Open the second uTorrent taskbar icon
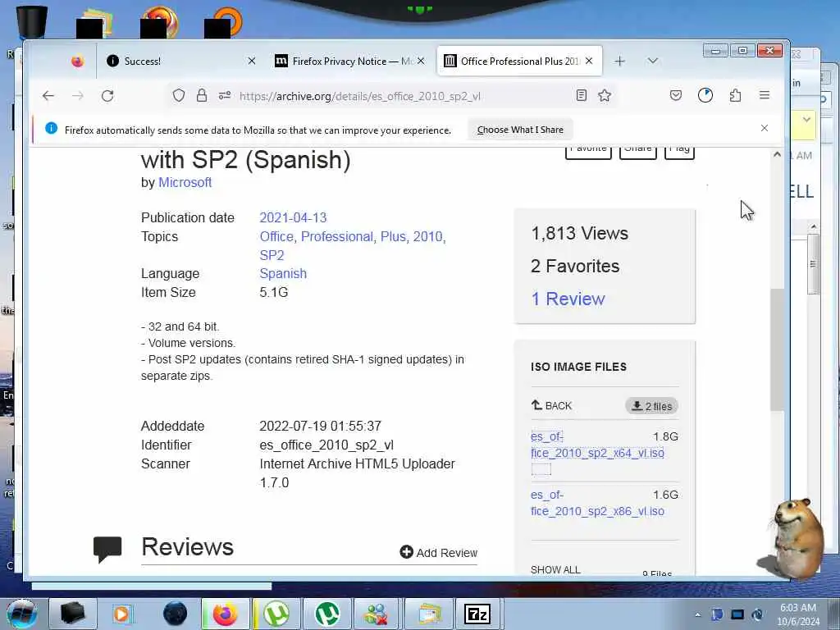840x630 pixels. pos(326,614)
